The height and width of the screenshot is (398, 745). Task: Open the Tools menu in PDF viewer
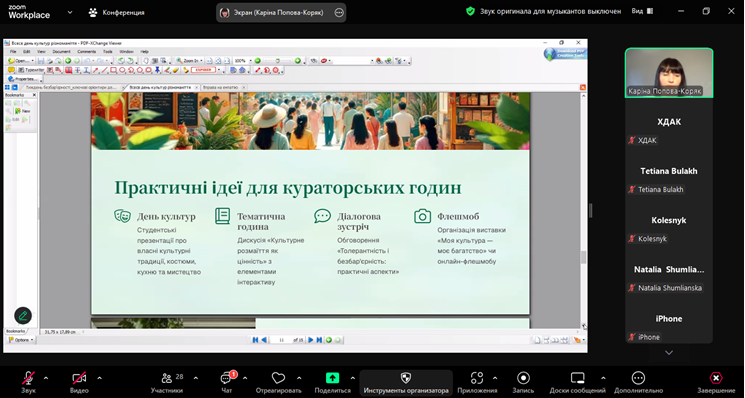(x=108, y=51)
